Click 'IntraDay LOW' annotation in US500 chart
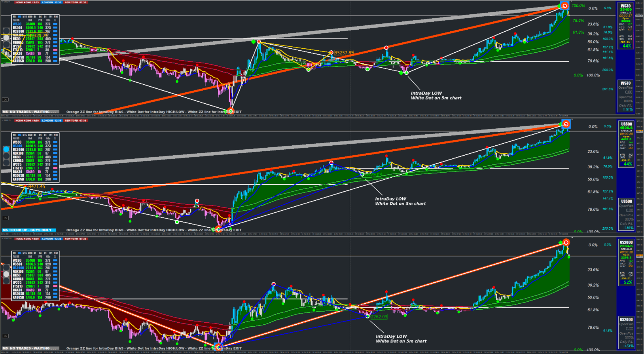Screen dimensions: 644x354 coord(390,199)
